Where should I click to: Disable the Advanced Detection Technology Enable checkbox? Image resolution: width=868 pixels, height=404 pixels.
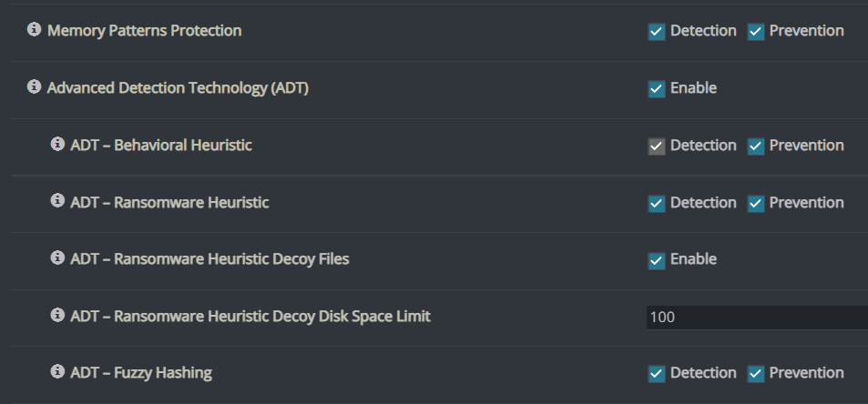point(657,89)
